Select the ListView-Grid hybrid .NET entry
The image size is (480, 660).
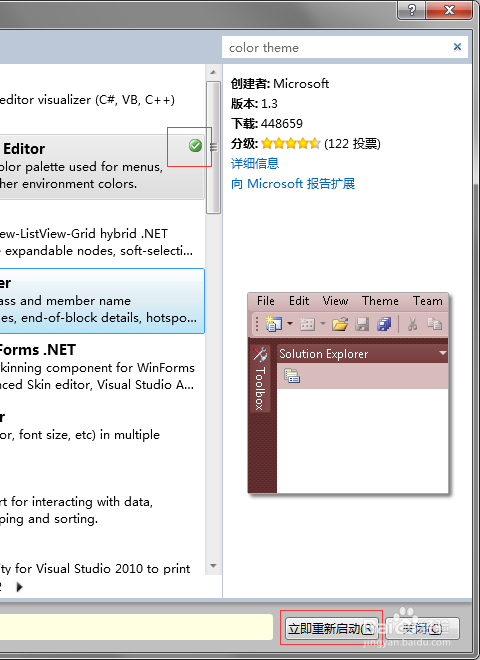pyautogui.click(x=102, y=234)
